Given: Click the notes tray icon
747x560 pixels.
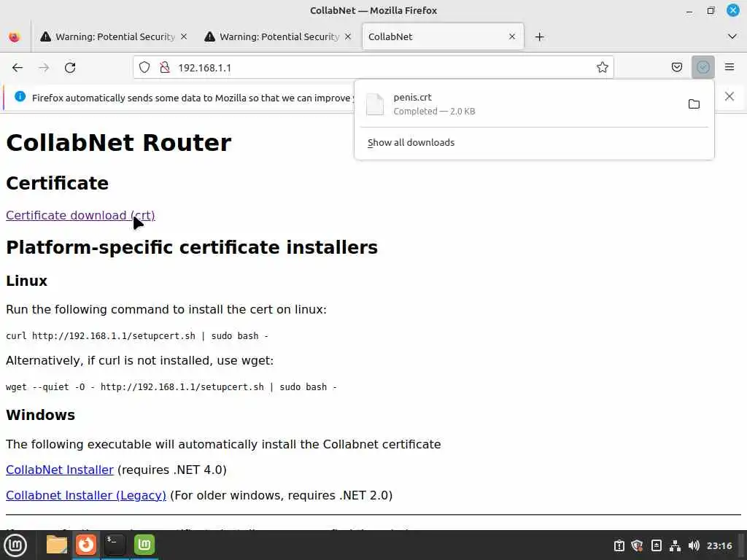Looking at the screenshot, I should [656, 545].
